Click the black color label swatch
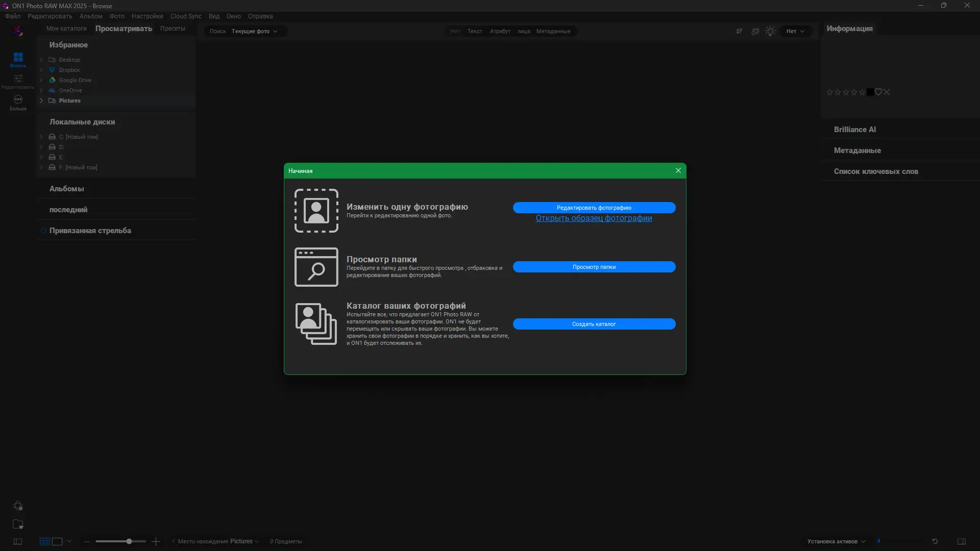This screenshot has height=551, width=980. (870, 92)
